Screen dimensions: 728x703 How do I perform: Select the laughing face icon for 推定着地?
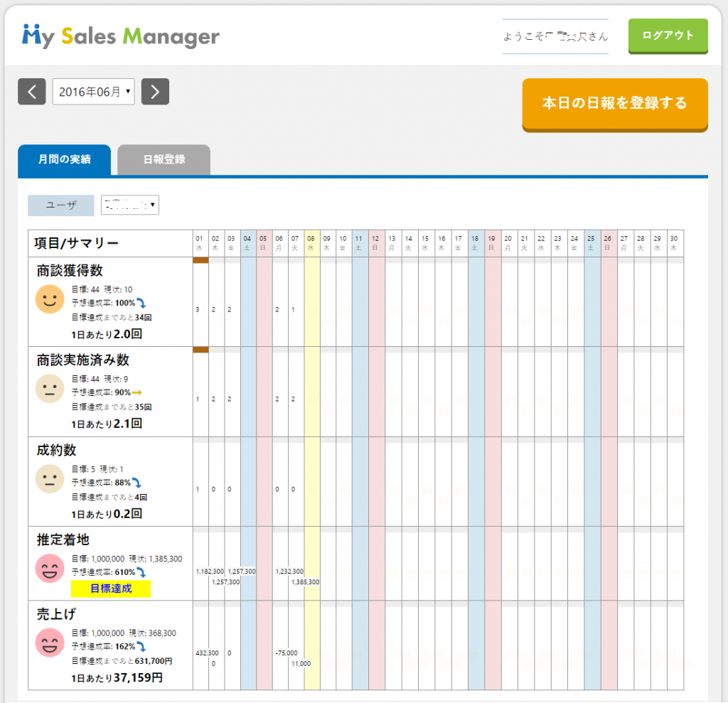tap(49, 569)
